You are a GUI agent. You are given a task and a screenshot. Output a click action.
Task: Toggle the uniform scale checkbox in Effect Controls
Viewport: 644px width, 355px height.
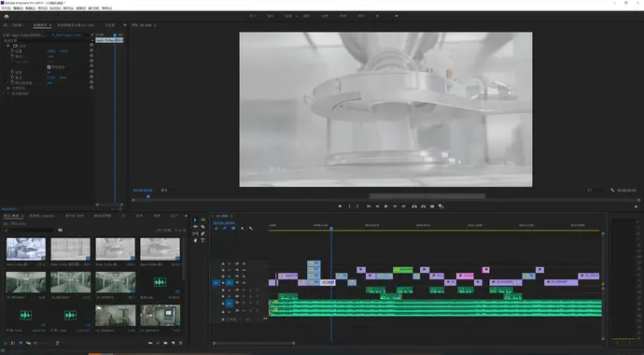pyautogui.click(x=49, y=67)
